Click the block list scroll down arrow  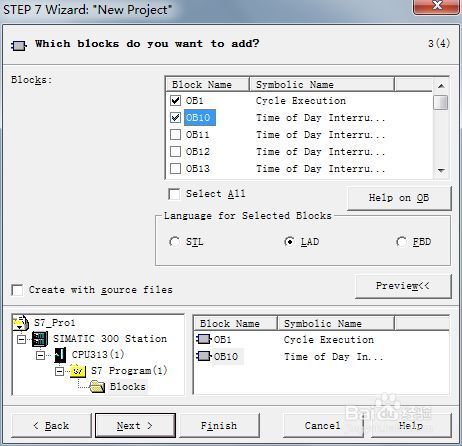(441, 171)
